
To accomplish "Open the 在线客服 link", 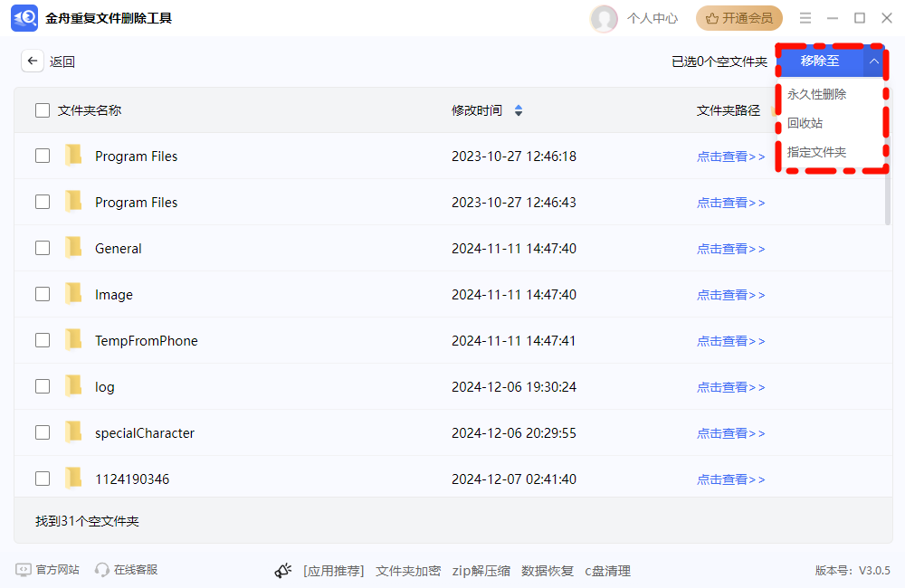I will point(136,570).
